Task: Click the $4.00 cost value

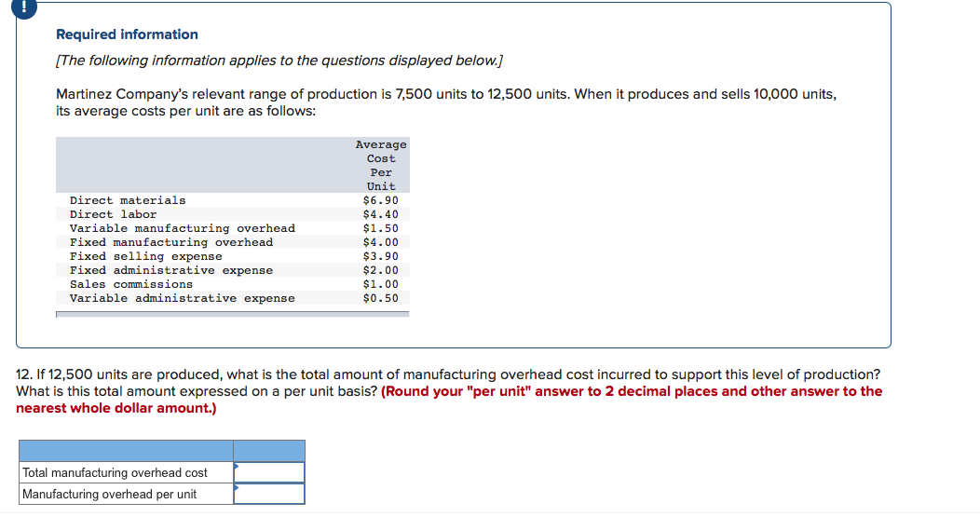Action: click(381, 242)
